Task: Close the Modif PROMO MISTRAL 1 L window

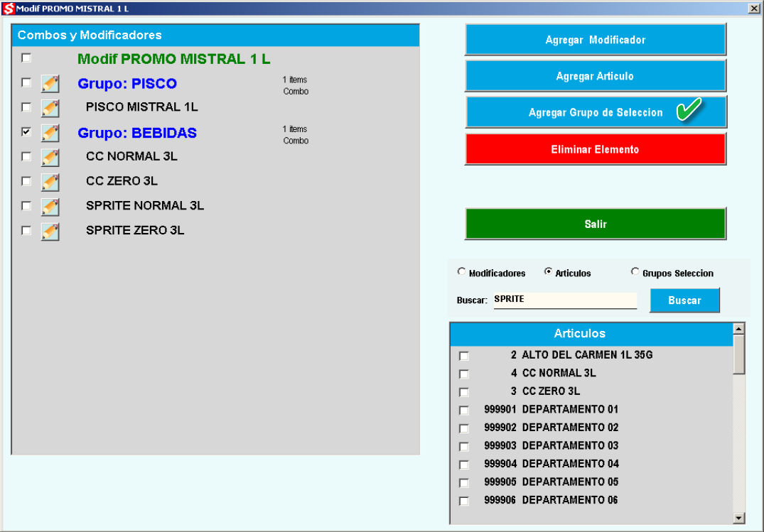Action: tap(753, 9)
